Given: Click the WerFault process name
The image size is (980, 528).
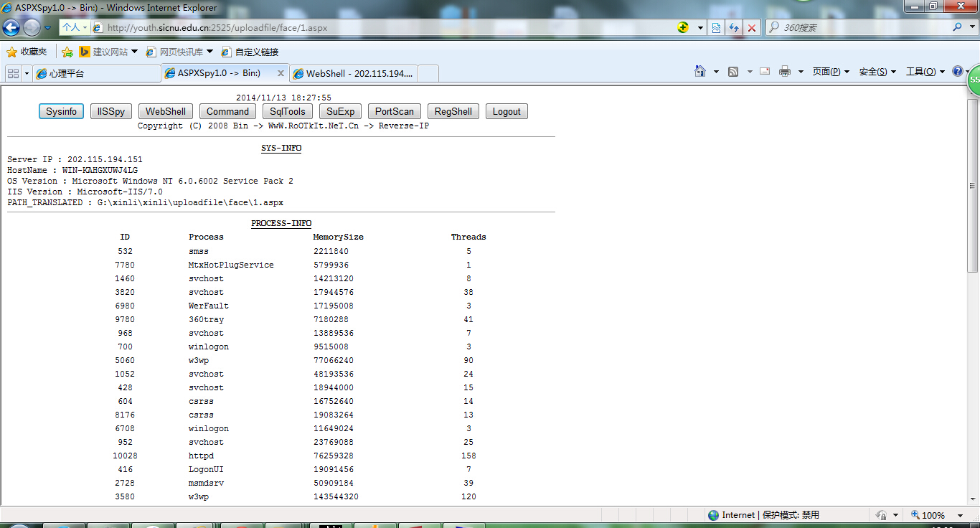Looking at the screenshot, I should click(209, 306).
